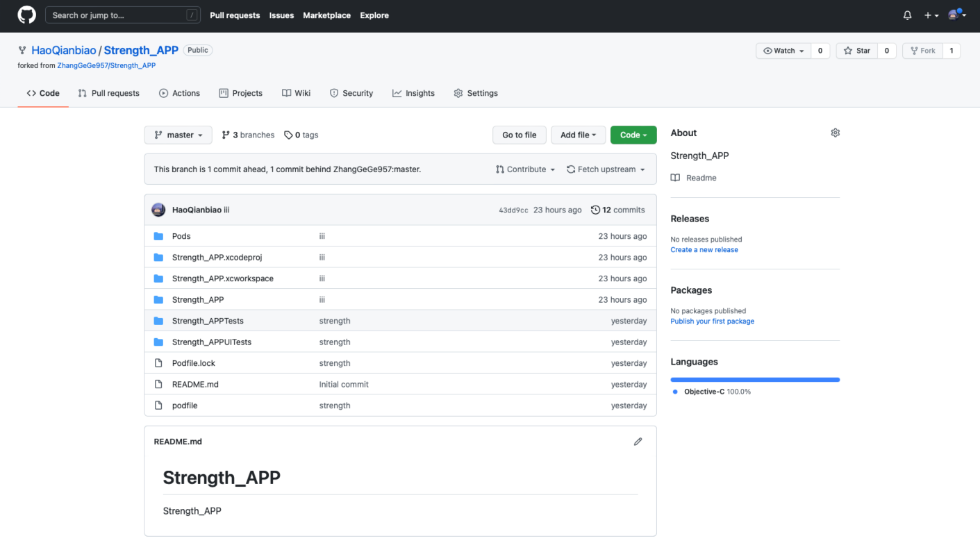This screenshot has width=980, height=543.
Task: Edit the README with the pencil icon
Action: [x=638, y=442]
